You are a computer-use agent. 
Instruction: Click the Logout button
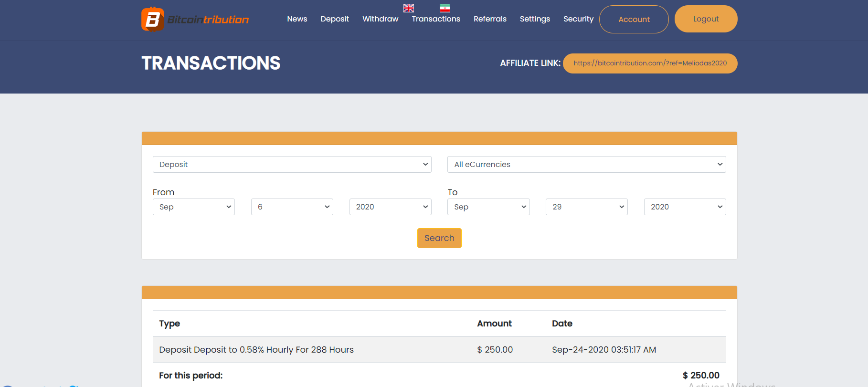pyautogui.click(x=706, y=19)
